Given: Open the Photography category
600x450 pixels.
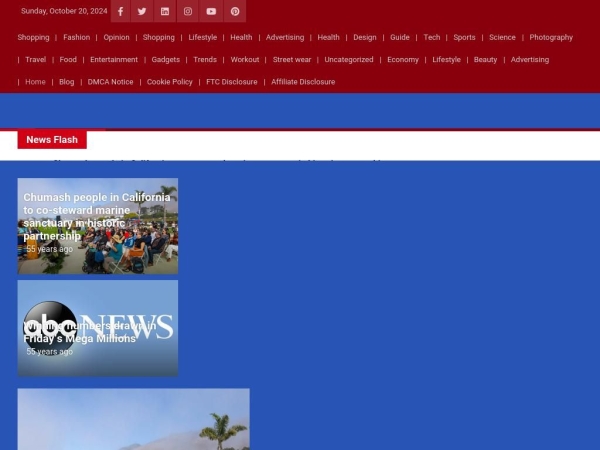Looking at the screenshot, I should pyautogui.click(x=551, y=38).
